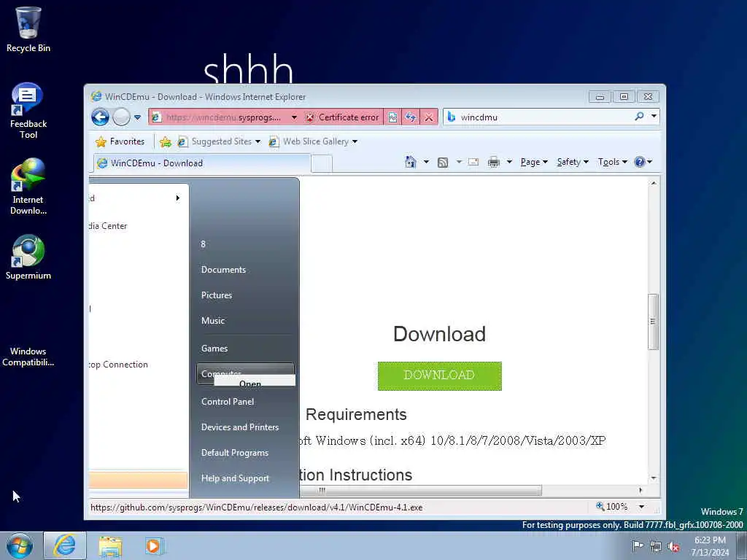Click the Add to Favorites Bar icon

(x=166, y=141)
